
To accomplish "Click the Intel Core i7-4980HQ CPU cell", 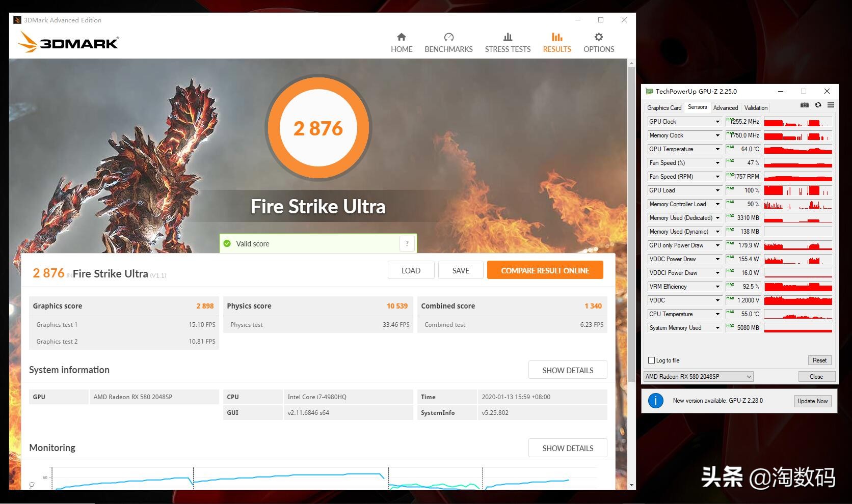I will 348,397.
